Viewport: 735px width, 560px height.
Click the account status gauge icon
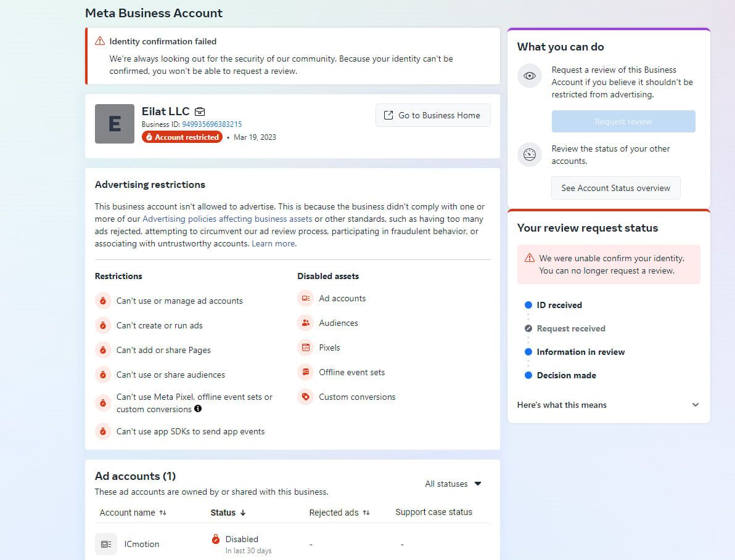(529, 155)
